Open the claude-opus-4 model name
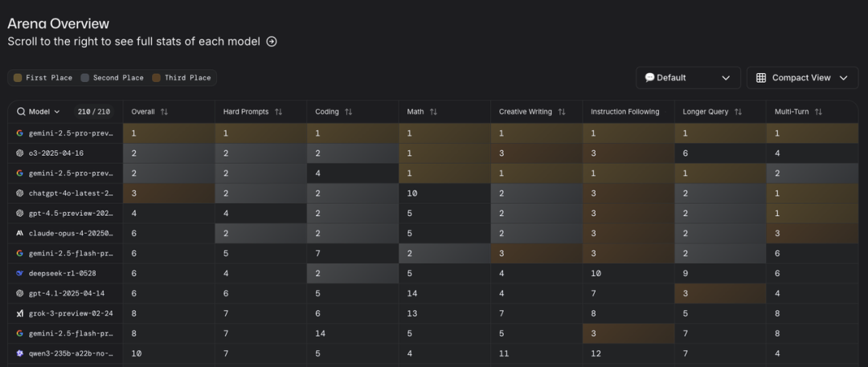Screen dimensions: 868x367 71,234
